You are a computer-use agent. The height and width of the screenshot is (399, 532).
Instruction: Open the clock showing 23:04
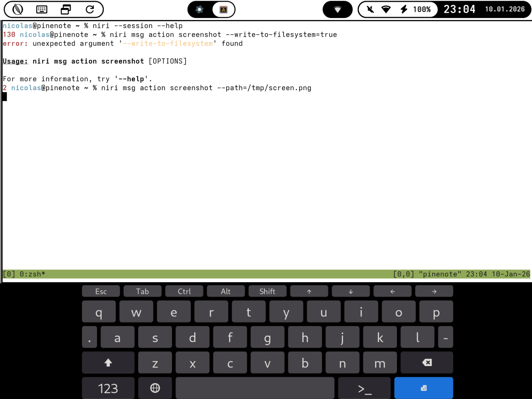click(459, 9)
